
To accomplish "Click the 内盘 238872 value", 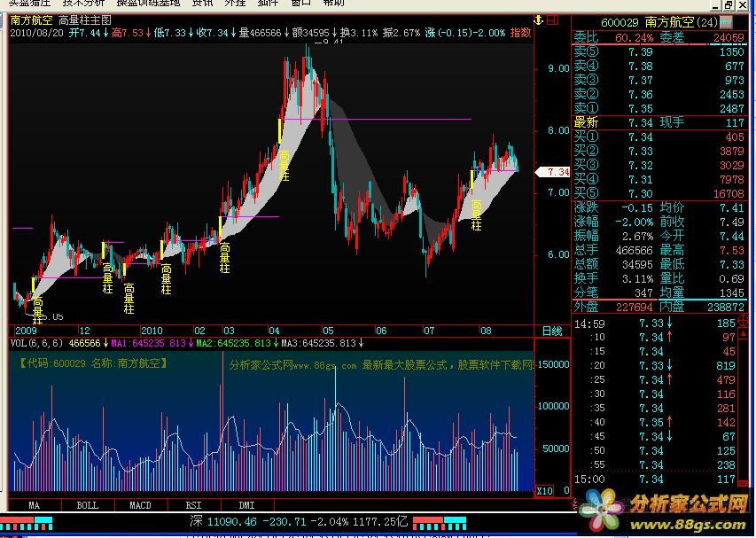I will pos(726,307).
